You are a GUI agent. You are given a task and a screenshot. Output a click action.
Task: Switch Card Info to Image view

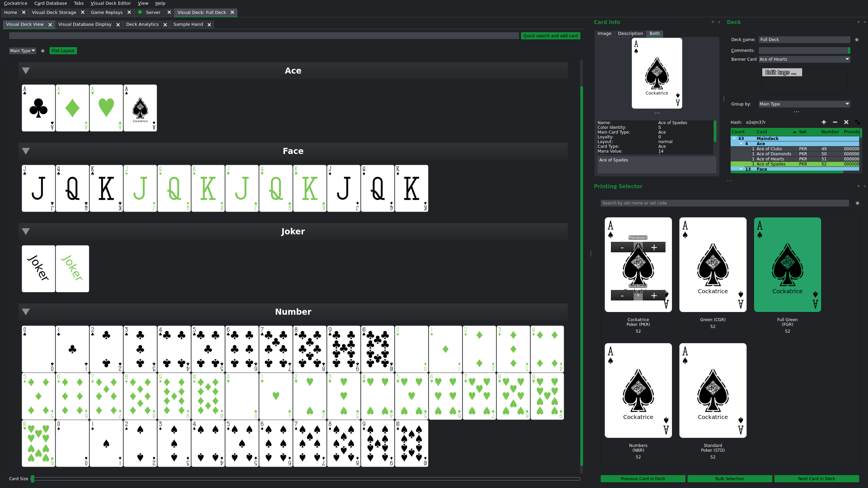tap(604, 34)
